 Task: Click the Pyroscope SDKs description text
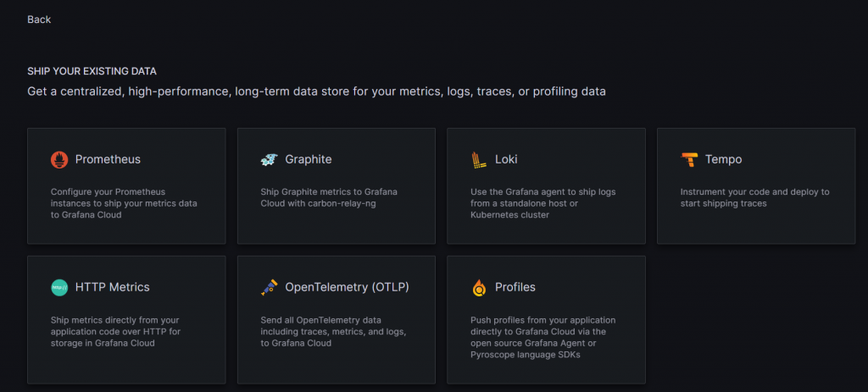(x=543, y=337)
